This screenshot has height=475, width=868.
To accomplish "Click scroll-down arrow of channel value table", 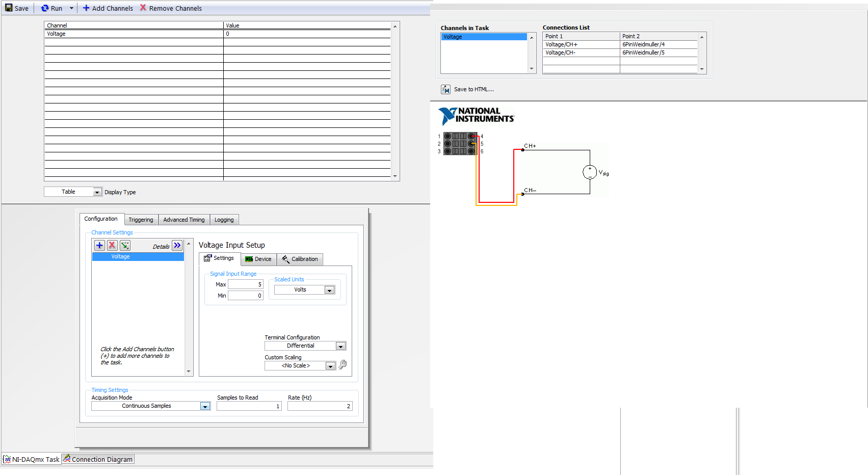I will click(x=395, y=176).
